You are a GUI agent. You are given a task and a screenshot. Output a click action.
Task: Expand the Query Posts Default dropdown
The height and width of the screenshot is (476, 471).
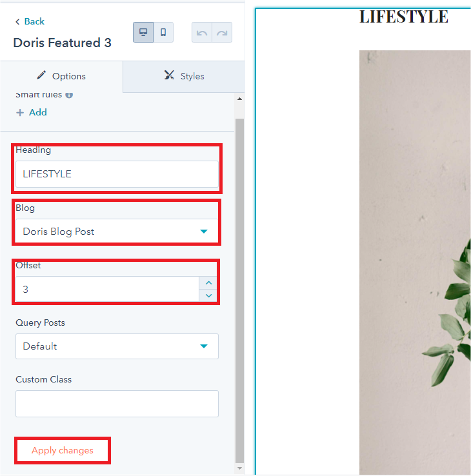[x=117, y=346]
